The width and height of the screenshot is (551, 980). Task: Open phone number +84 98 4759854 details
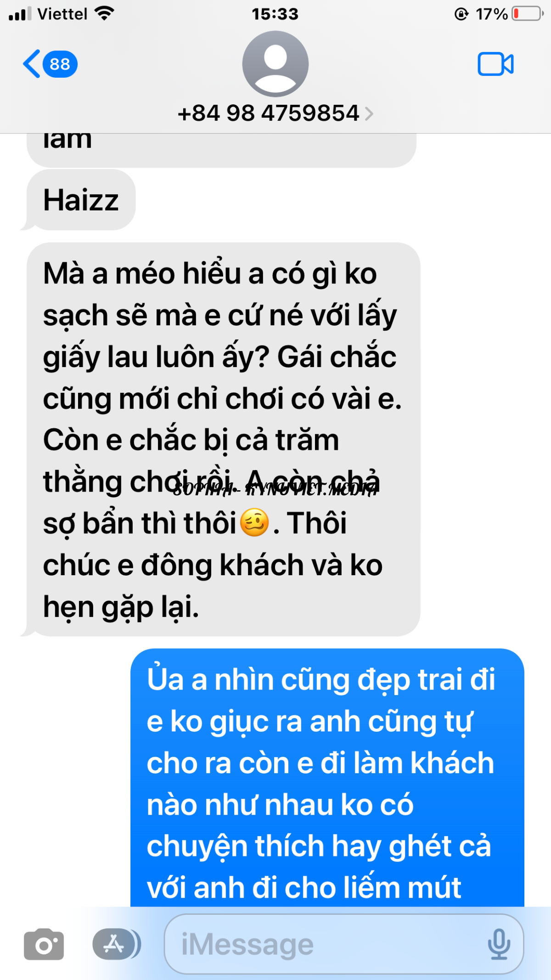(x=268, y=113)
